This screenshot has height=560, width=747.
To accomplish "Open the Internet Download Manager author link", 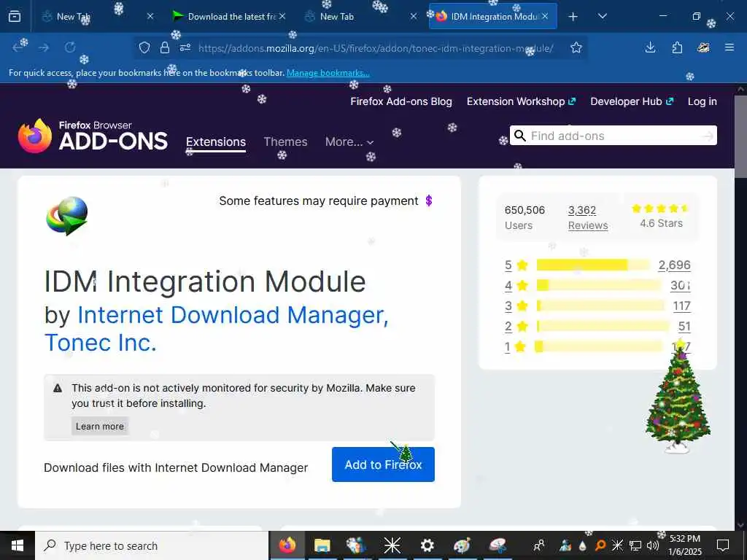I will point(233,315).
